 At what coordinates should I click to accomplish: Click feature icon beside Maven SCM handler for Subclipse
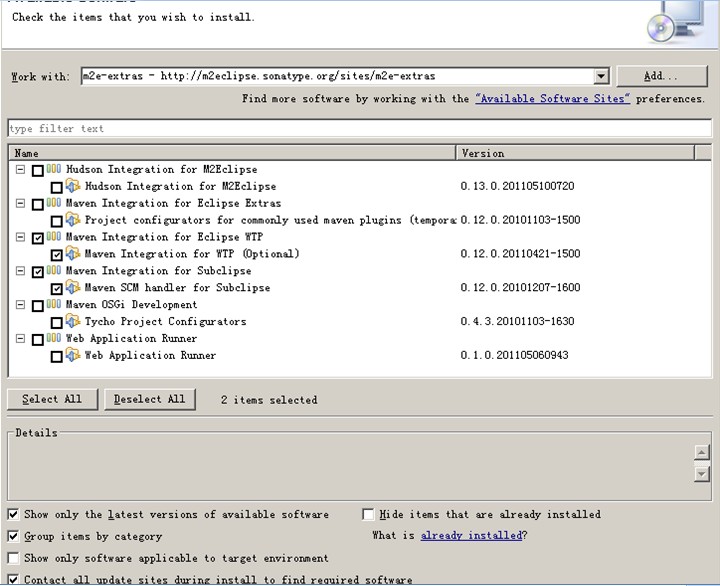[73, 287]
